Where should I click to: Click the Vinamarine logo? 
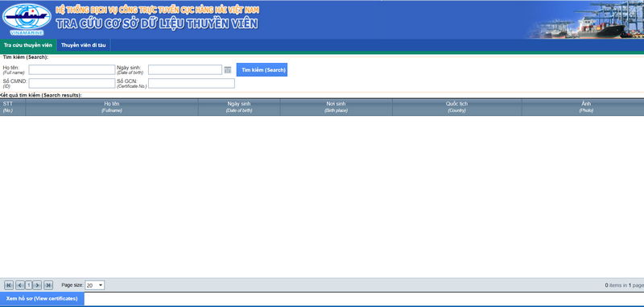click(27, 19)
